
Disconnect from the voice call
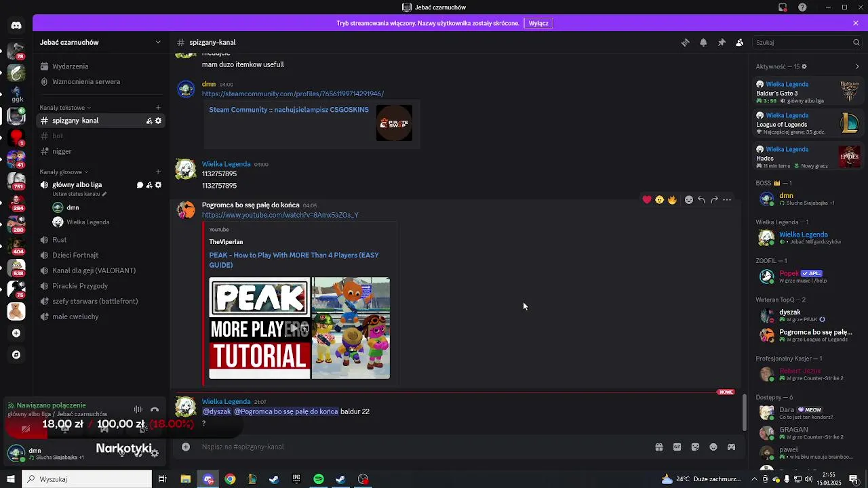155,409
